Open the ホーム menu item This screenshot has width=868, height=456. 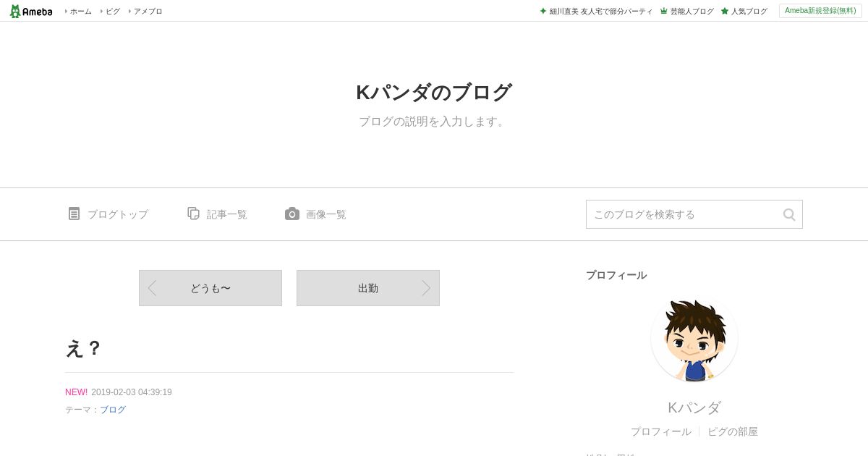(78, 12)
